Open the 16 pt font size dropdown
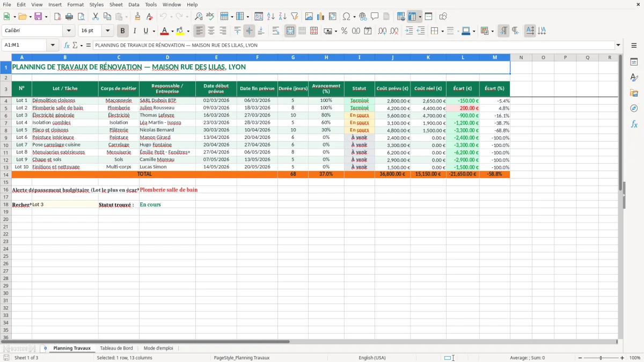Viewport: 644px width, 362px height. (x=107, y=31)
